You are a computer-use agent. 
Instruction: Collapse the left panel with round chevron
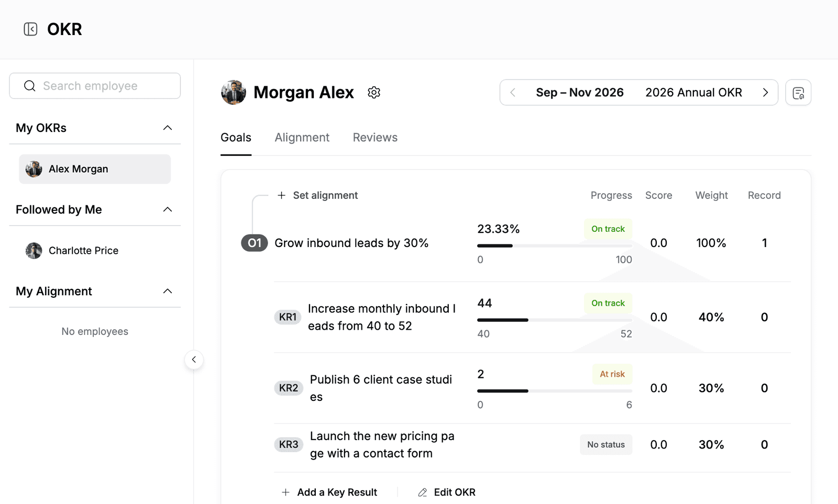point(194,360)
